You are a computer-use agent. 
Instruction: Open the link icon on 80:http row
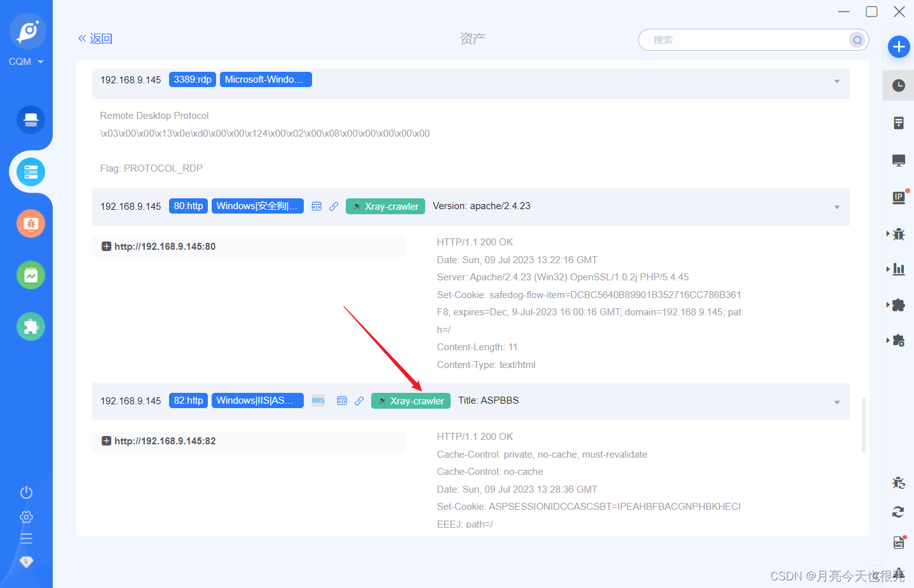click(x=334, y=207)
